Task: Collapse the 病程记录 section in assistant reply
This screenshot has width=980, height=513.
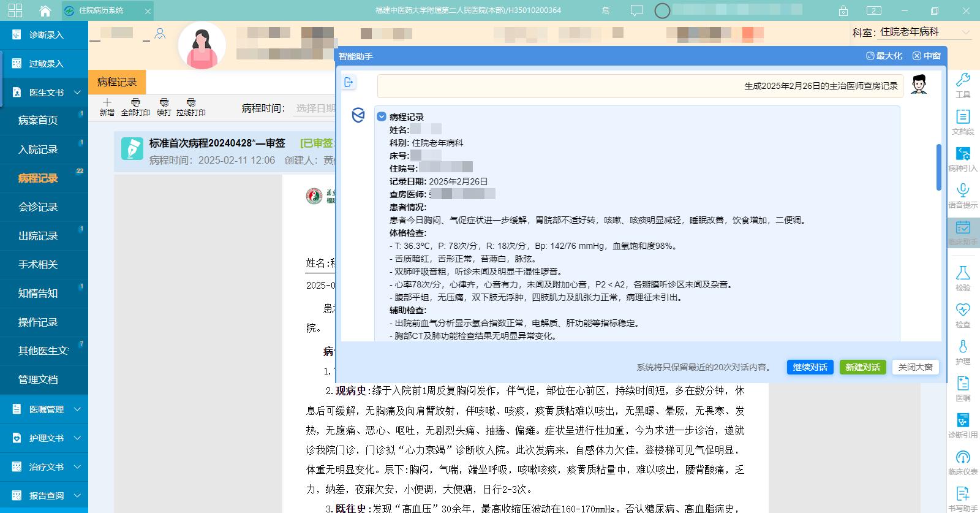Action: click(382, 116)
